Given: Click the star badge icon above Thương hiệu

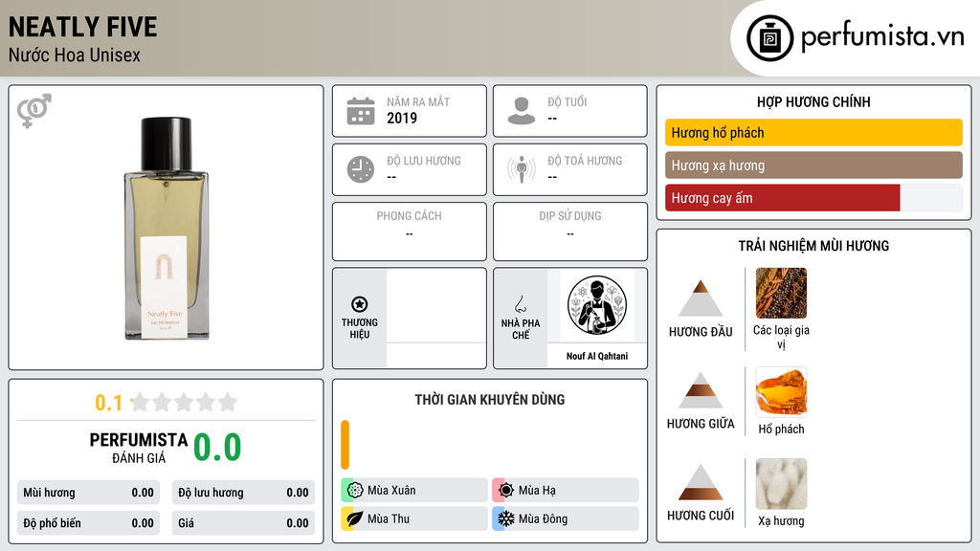Looking at the screenshot, I should (360, 304).
